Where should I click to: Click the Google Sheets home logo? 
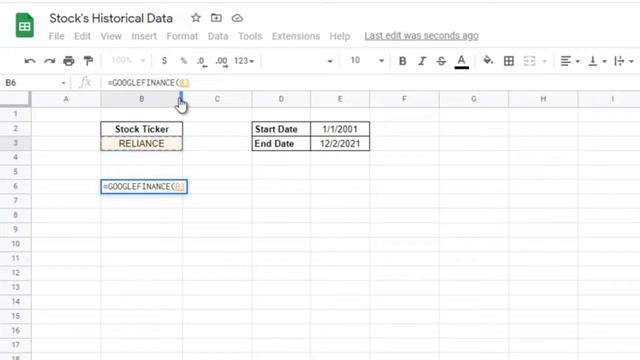point(24,25)
